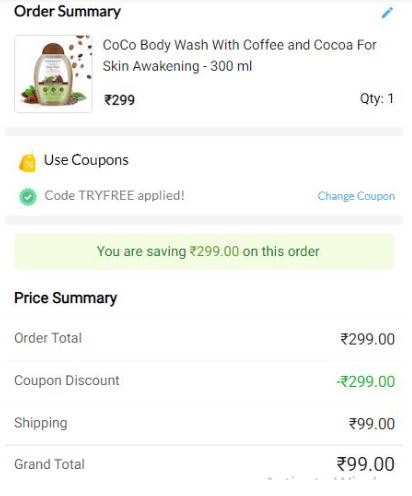Select the Order Total row label
Screen dimensions: 412x496
[48, 338]
